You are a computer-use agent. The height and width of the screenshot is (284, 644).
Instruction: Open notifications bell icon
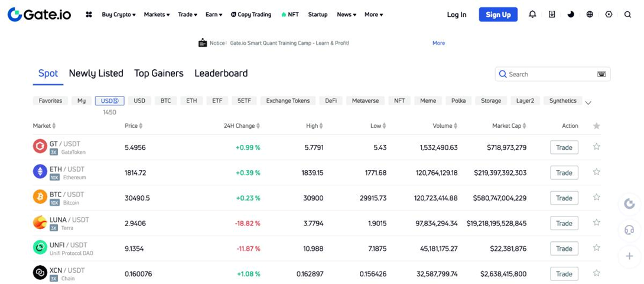pyautogui.click(x=532, y=14)
